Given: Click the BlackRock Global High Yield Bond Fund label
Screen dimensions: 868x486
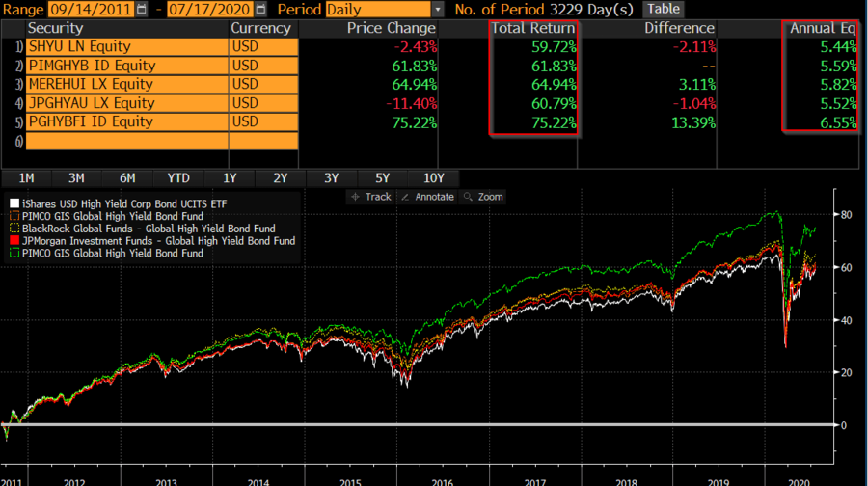Looking at the screenshot, I should (x=149, y=229).
